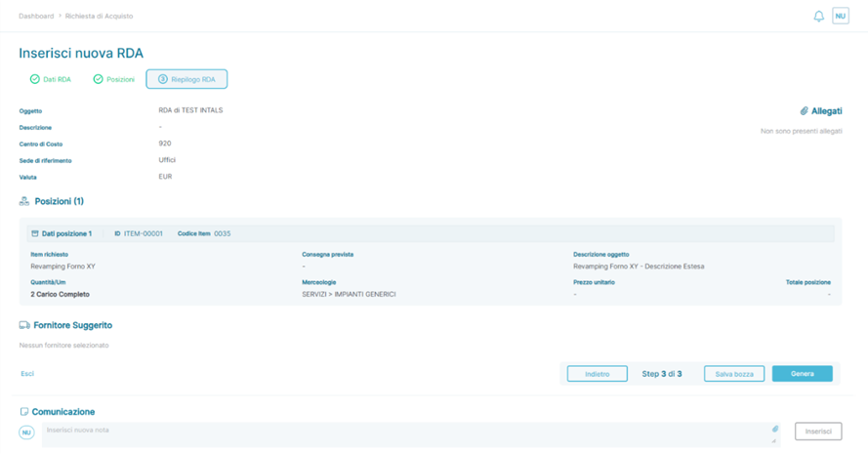Image resolution: width=868 pixels, height=454 pixels.
Task: Click the Allegati paperclip icon
Action: pyautogui.click(x=804, y=111)
